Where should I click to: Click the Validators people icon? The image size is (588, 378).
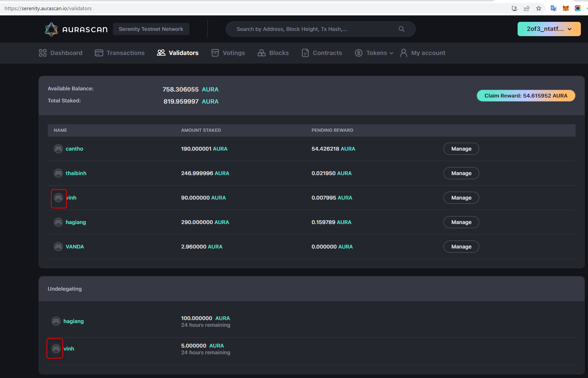click(x=161, y=53)
